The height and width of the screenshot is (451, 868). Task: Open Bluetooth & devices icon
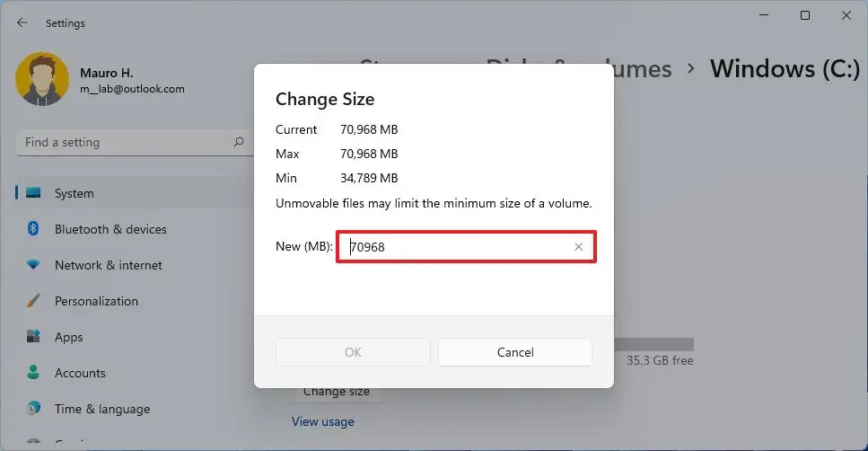[34, 229]
